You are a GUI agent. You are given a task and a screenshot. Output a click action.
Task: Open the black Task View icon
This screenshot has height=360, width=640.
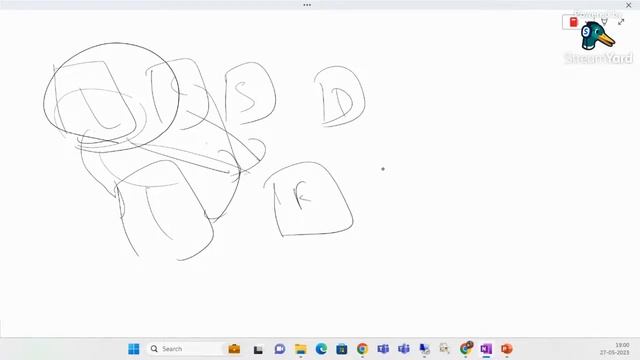tap(258, 349)
